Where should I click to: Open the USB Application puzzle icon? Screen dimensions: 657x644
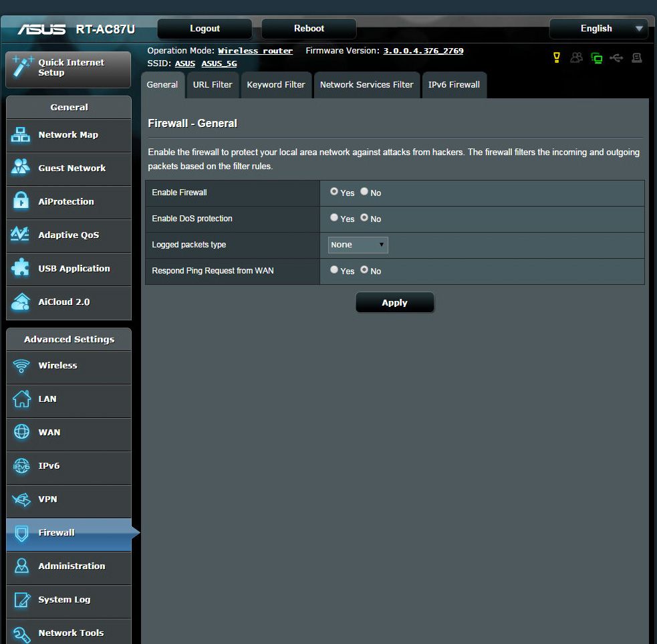(x=21, y=268)
